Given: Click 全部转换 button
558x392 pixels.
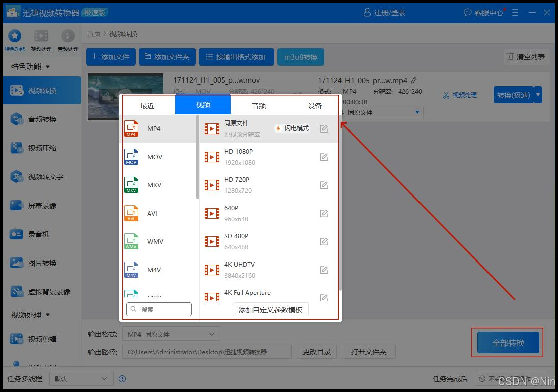Looking at the screenshot, I should tap(508, 343).
